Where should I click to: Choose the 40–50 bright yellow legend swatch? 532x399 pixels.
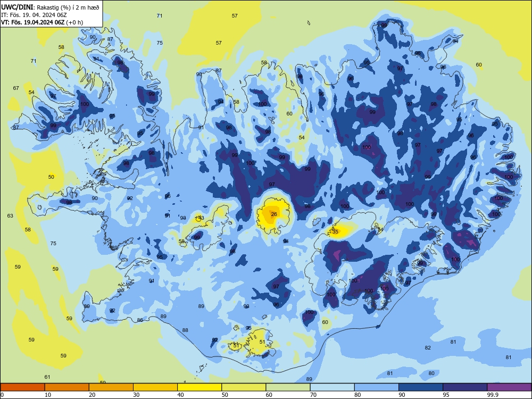(199, 387)
